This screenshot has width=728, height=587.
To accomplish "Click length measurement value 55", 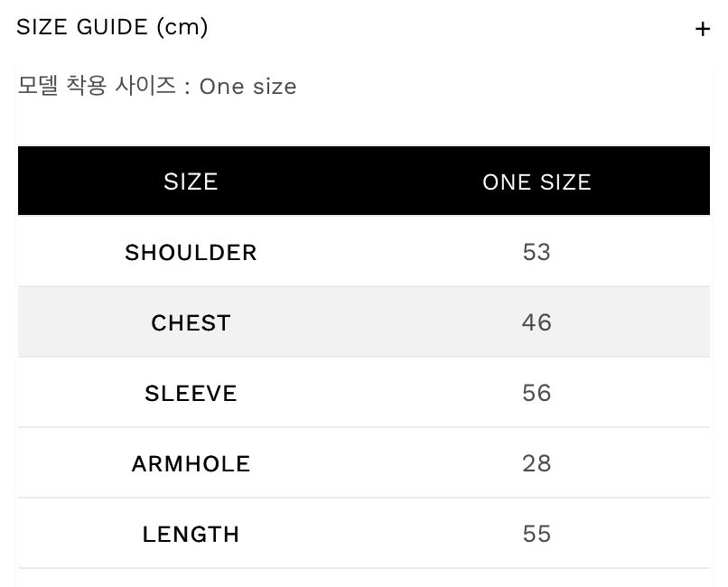I will click(x=537, y=534).
